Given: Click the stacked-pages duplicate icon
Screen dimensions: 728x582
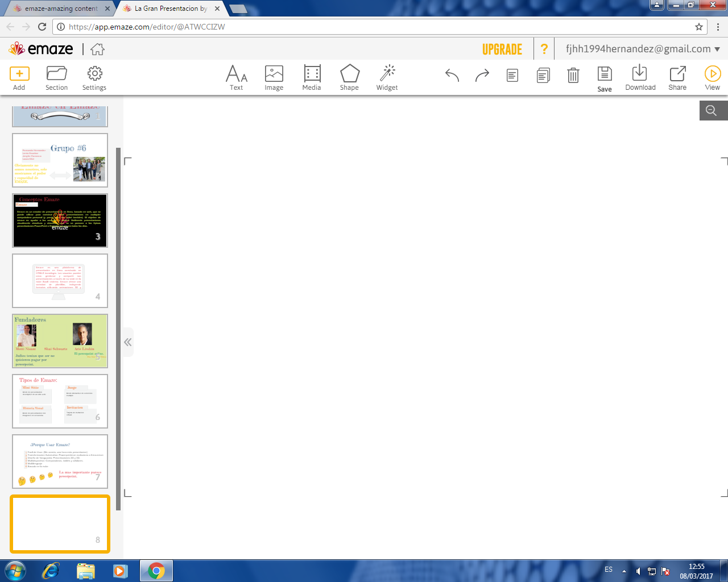Looking at the screenshot, I should (543, 75).
